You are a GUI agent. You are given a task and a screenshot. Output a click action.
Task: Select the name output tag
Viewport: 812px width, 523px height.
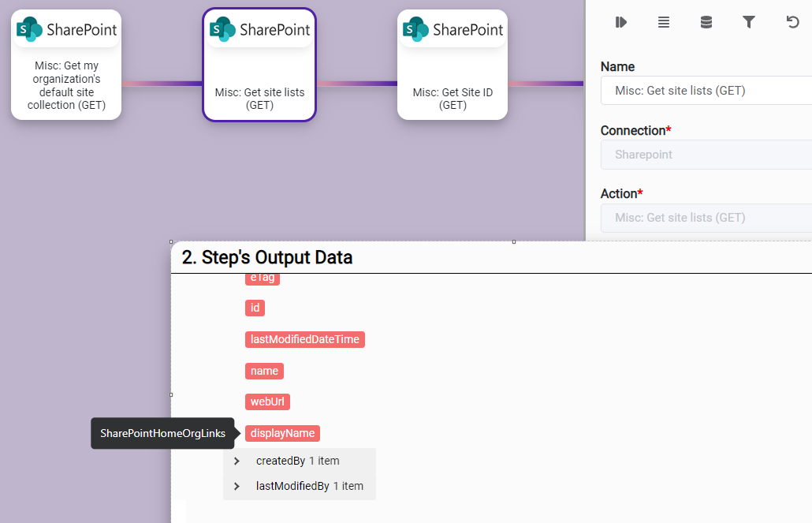[264, 371]
